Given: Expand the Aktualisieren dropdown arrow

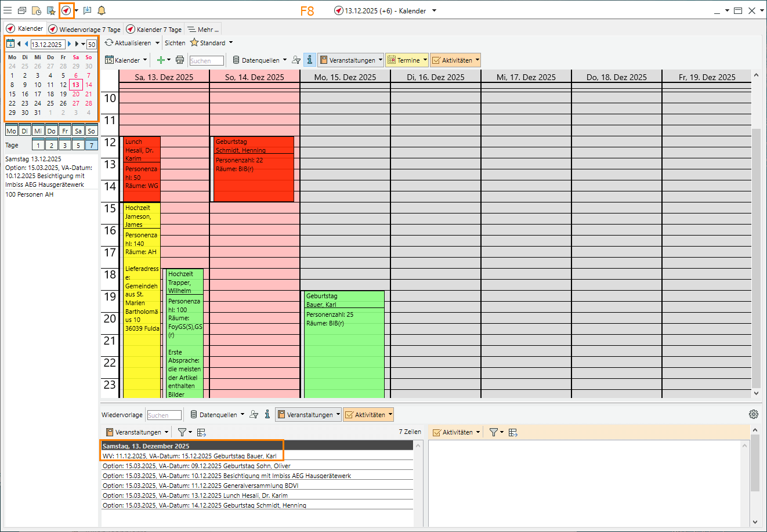Looking at the screenshot, I should point(157,43).
